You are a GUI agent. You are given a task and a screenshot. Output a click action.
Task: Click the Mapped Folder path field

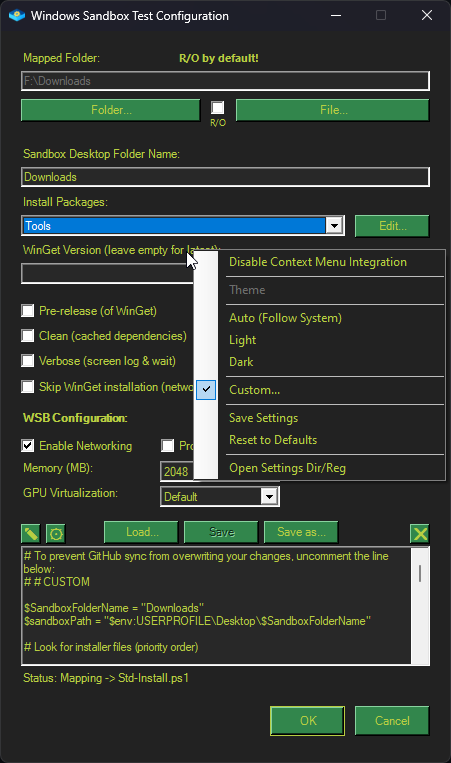pos(225,81)
